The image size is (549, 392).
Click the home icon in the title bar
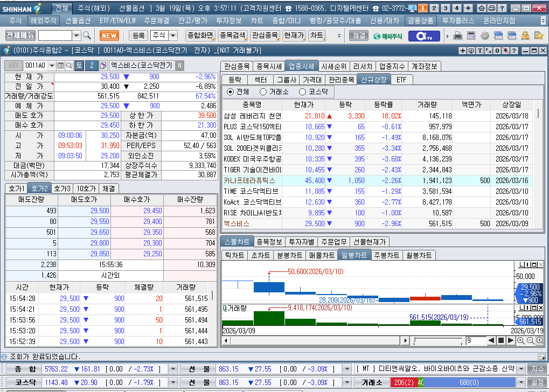tap(482, 8)
